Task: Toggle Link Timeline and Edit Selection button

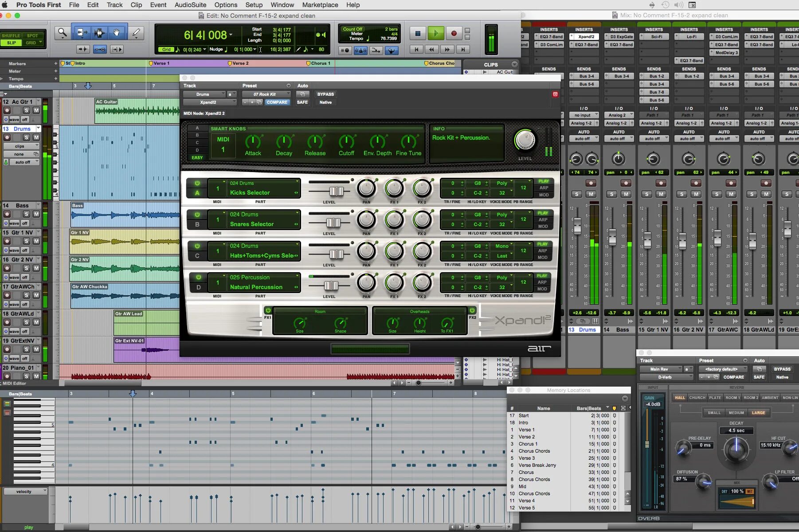Action: pos(100,49)
